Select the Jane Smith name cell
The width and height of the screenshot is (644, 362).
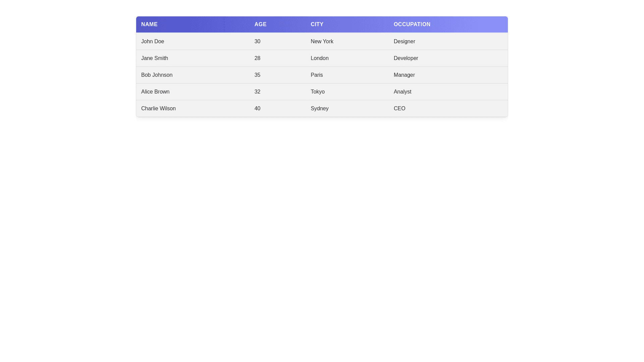point(154,58)
